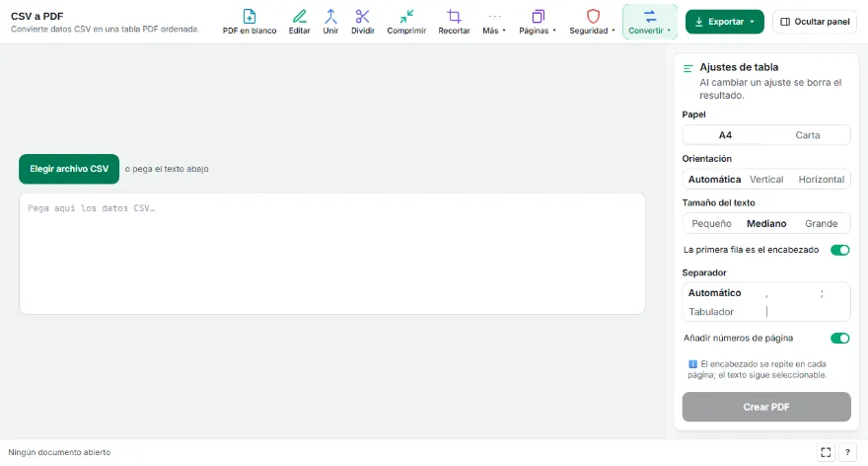Open the Páginas dropdown

[x=537, y=22]
